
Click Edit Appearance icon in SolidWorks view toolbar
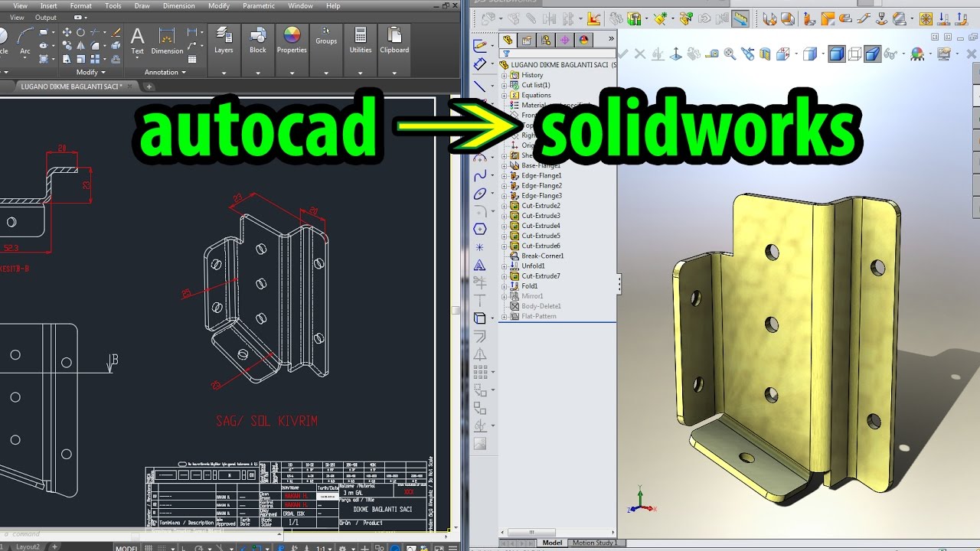point(917,54)
